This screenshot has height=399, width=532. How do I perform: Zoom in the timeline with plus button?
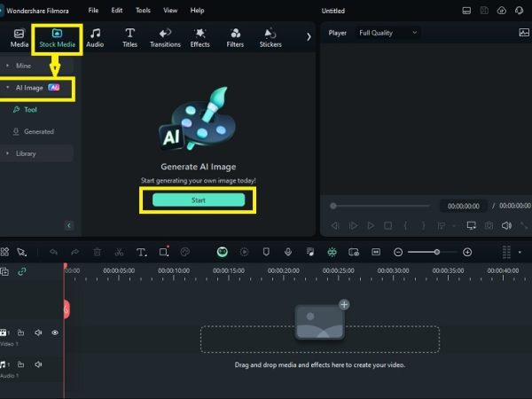pyautogui.click(x=467, y=252)
